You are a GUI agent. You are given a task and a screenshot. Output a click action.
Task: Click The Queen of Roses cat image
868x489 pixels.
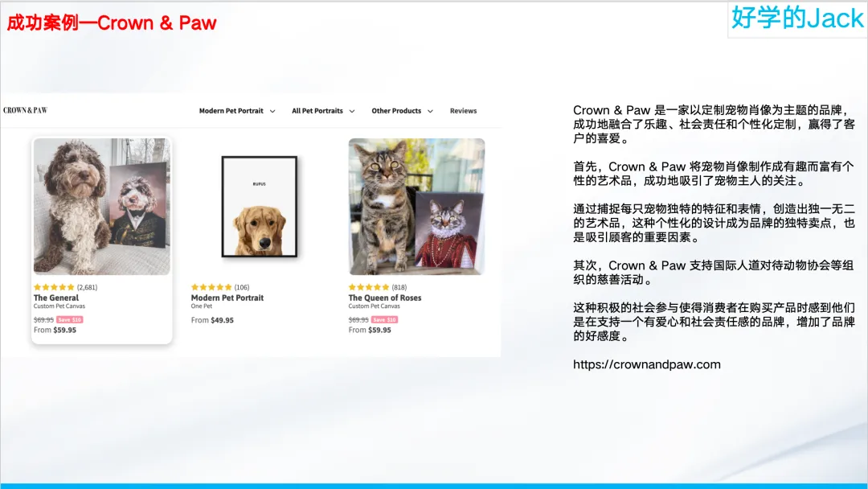click(417, 207)
